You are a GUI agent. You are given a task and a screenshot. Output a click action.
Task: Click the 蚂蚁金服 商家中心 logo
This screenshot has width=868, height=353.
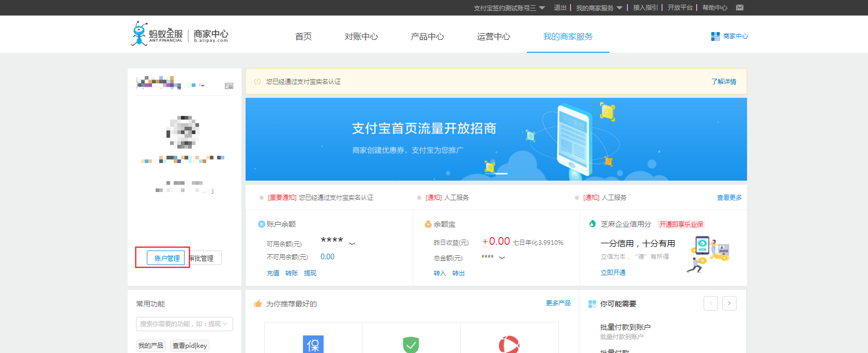pyautogui.click(x=180, y=34)
